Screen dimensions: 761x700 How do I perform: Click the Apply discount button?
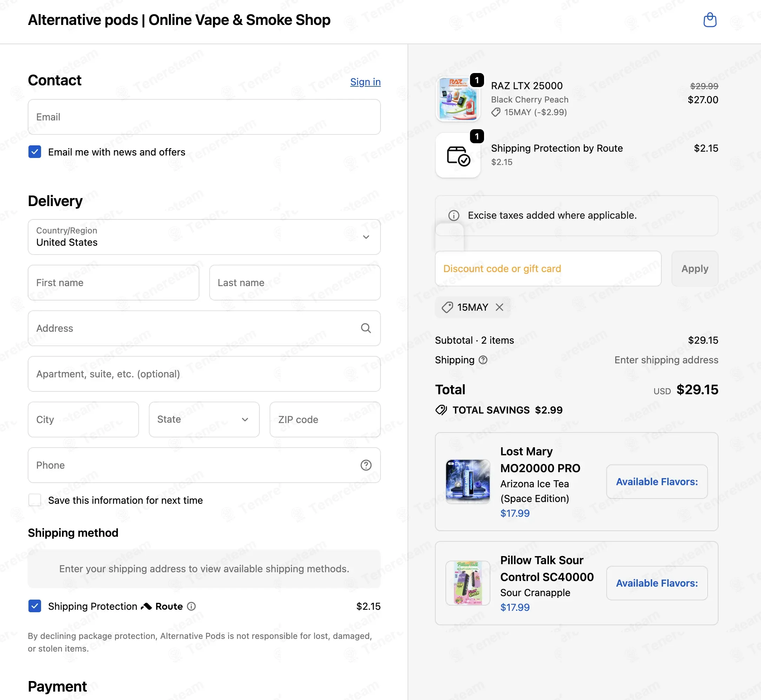pyautogui.click(x=695, y=269)
